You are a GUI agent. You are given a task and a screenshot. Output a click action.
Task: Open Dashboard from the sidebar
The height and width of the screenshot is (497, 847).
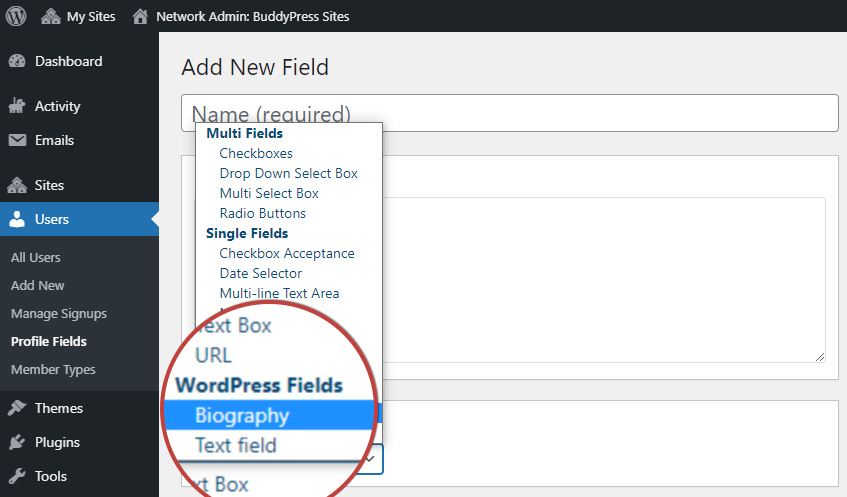click(68, 61)
